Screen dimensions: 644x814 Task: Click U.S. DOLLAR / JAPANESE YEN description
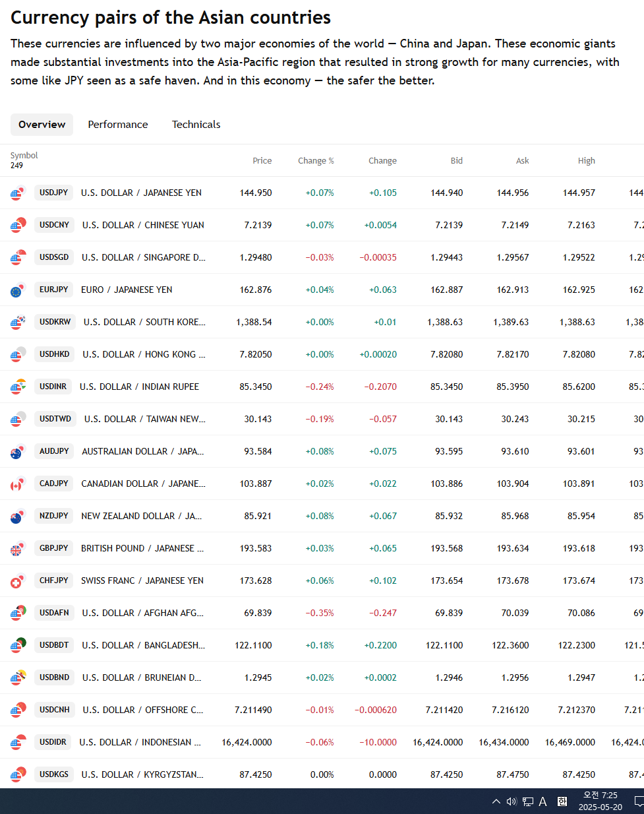[x=141, y=193]
